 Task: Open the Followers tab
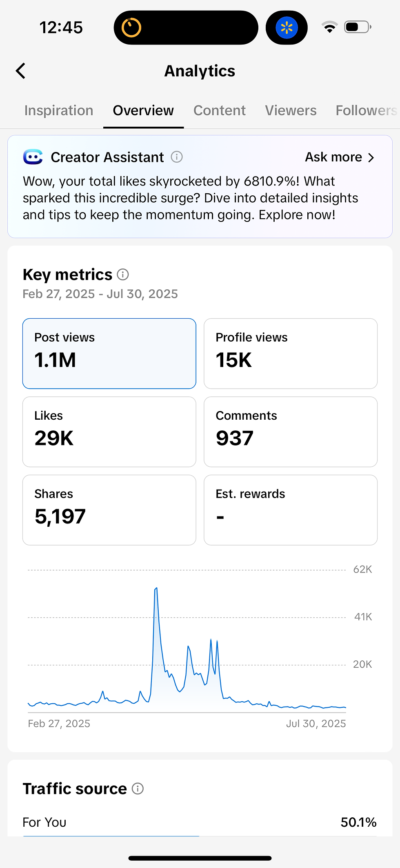366,110
